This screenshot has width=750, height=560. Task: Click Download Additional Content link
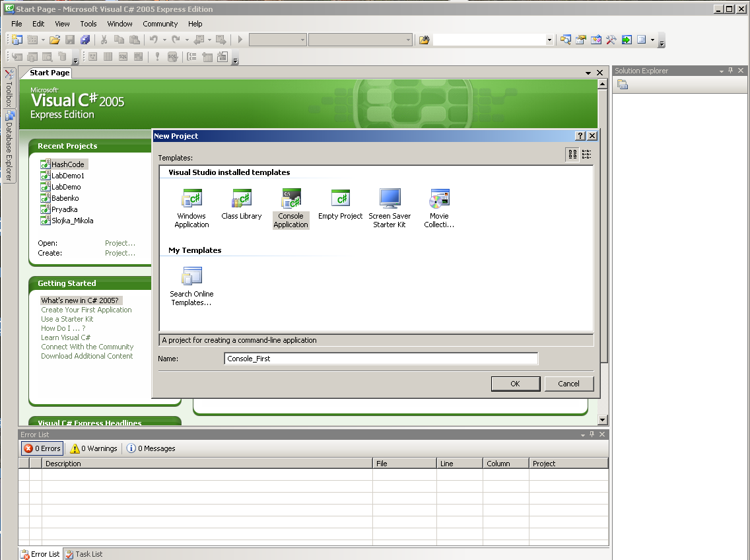click(x=86, y=356)
